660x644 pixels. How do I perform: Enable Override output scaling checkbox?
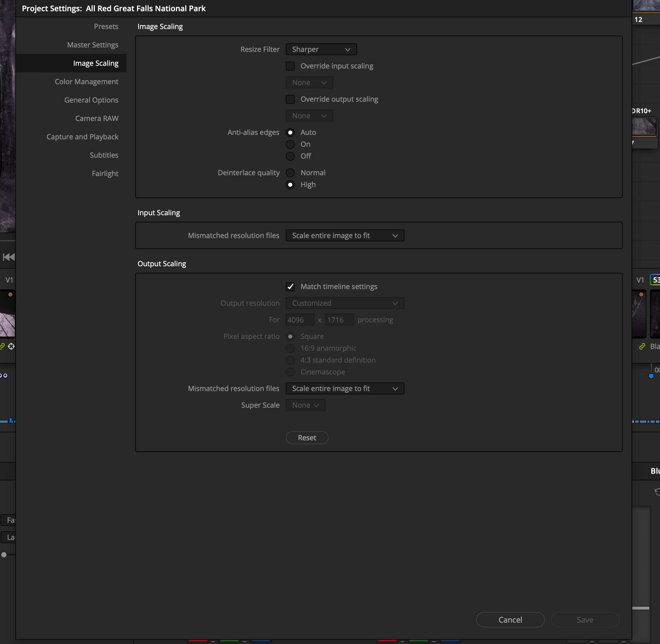coord(290,99)
